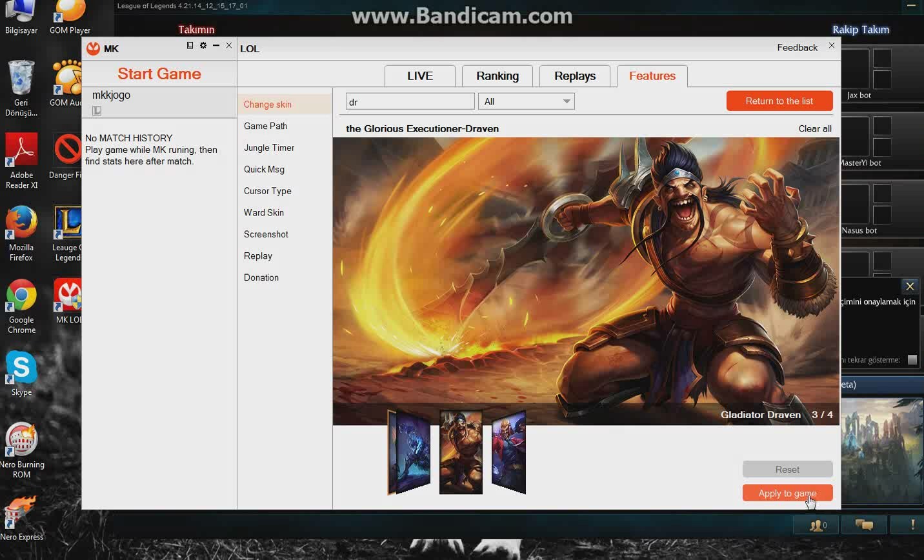Open MK LOL desktop shortcut

pos(67,301)
